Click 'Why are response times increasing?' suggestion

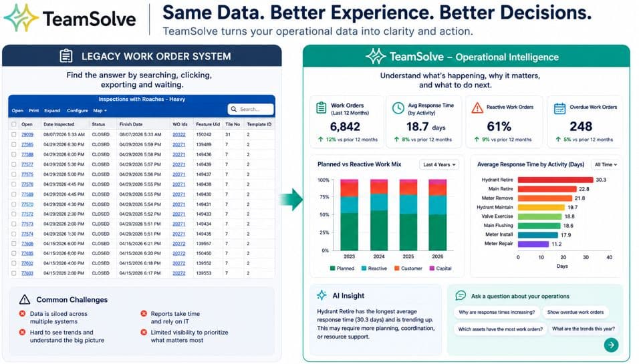click(x=497, y=313)
